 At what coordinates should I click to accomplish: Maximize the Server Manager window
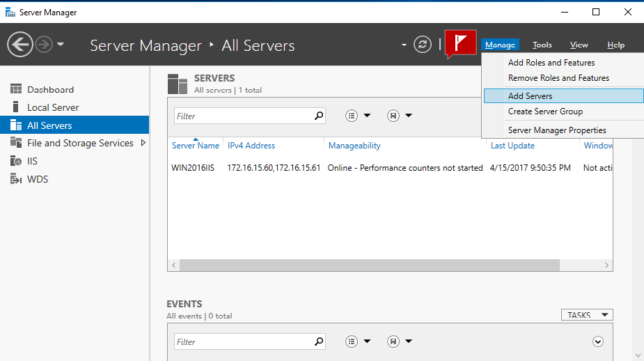tap(596, 12)
